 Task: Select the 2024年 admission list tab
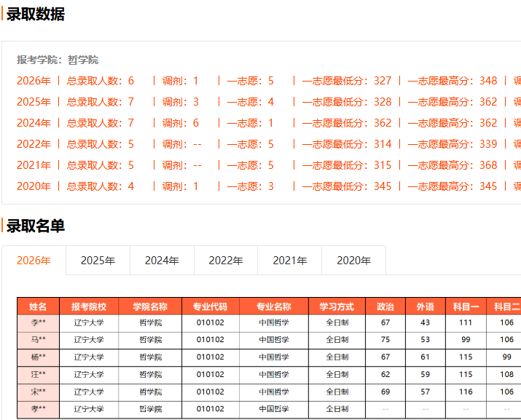[x=162, y=261]
